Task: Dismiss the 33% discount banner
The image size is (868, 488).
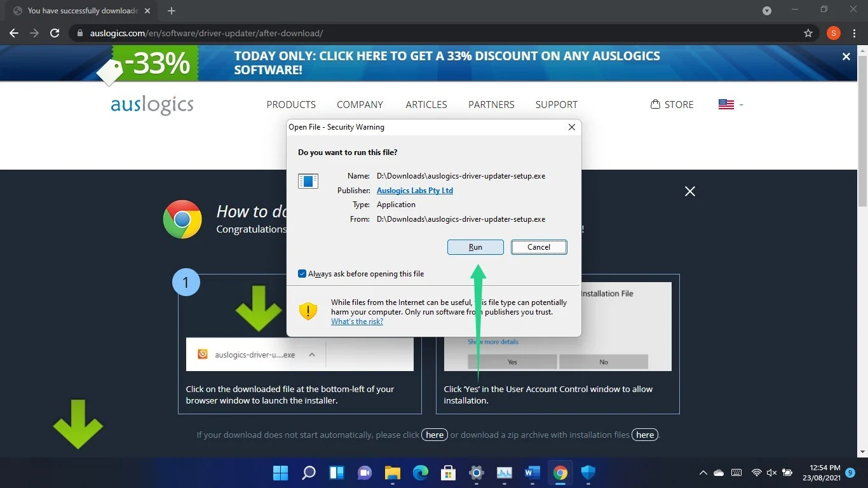Action: [x=846, y=57]
